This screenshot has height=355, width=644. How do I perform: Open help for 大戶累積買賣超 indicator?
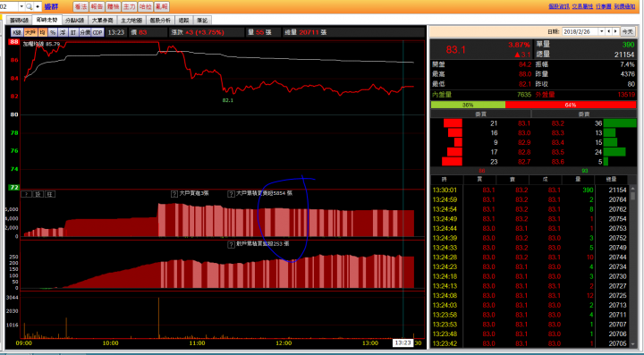coord(232,194)
